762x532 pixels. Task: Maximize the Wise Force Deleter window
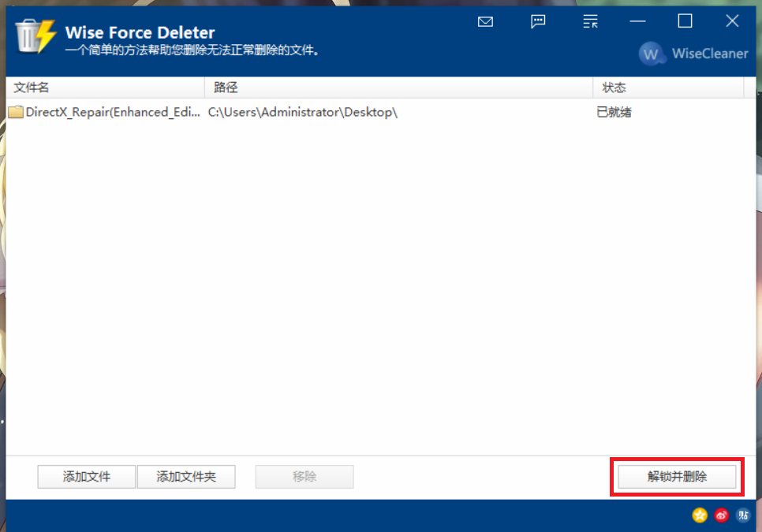[x=685, y=22]
